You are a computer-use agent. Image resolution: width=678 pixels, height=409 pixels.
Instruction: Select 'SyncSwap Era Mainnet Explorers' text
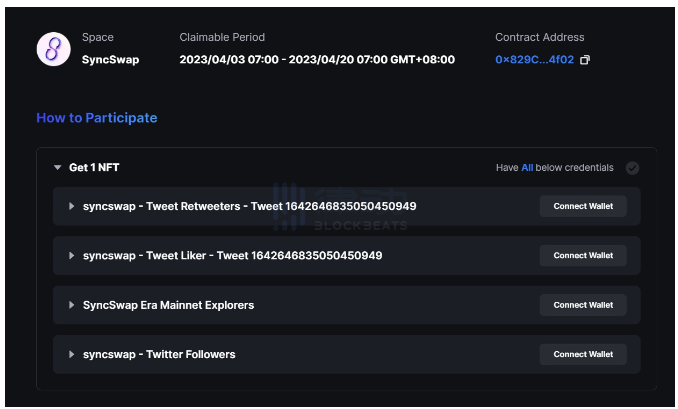click(x=168, y=305)
